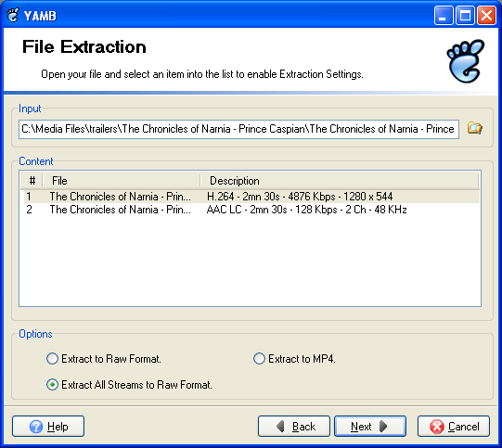Choose Extract All Streams to Raw Format

click(52, 385)
